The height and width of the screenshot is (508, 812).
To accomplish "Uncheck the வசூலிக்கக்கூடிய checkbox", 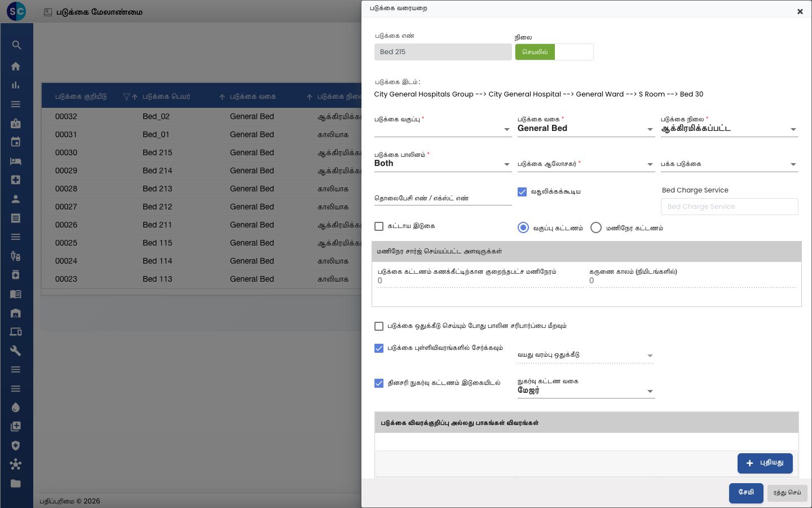I will (522, 192).
